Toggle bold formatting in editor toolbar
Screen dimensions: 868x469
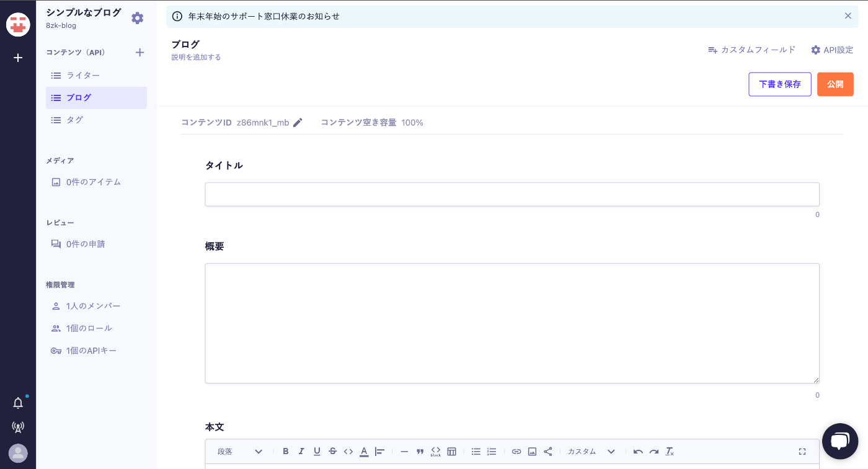pos(286,452)
